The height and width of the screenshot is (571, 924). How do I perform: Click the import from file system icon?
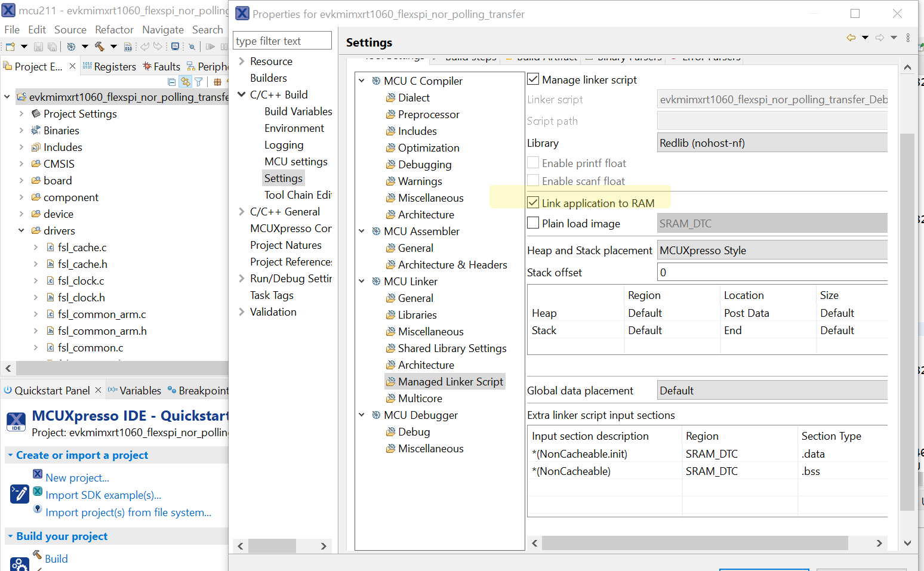click(x=38, y=509)
